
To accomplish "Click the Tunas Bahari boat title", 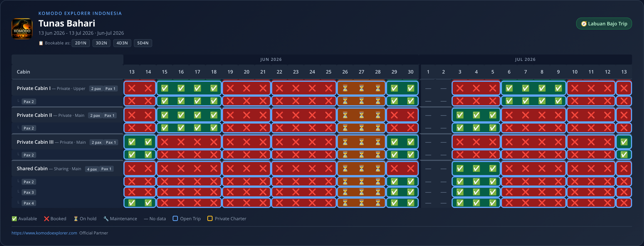I will pos(67,23).
